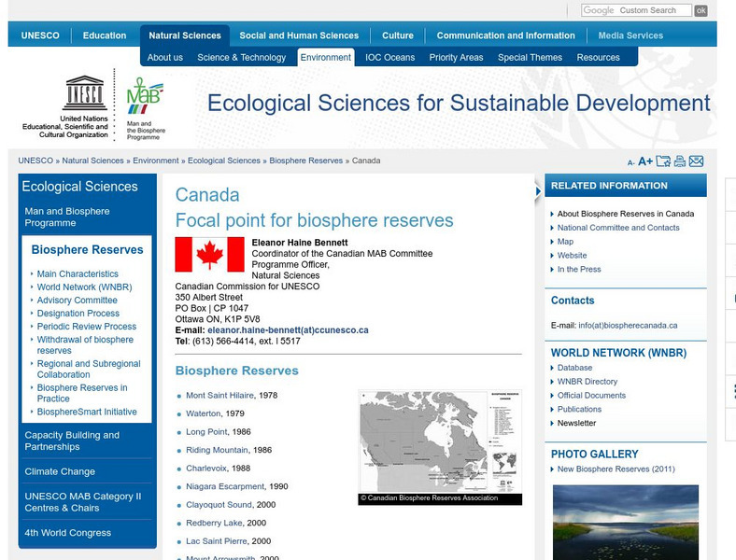Open Niagara Escarpment reserve link
Screen dimensions: 736x560
click(225, 487)
